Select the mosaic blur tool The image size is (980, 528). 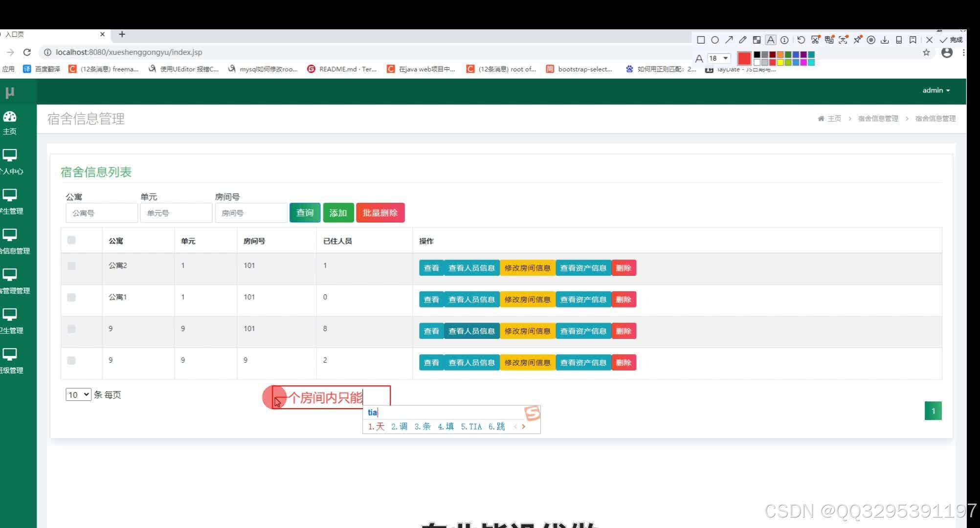(x=757, y=40)
